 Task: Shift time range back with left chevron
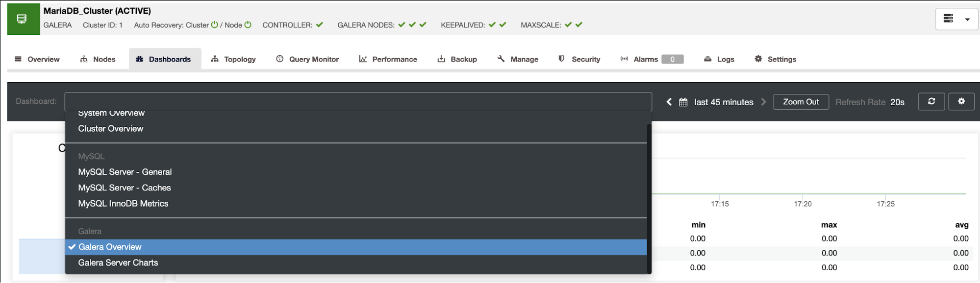click(x=669, y=102)
